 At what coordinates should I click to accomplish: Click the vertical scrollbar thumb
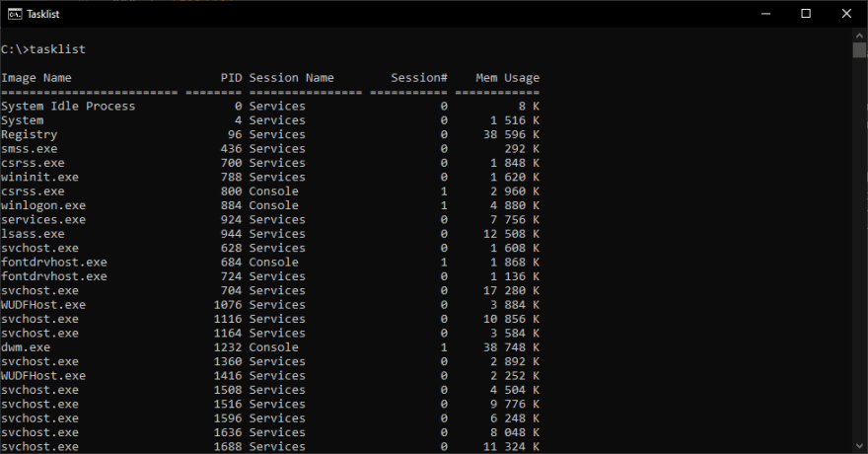tap(859, 49)
